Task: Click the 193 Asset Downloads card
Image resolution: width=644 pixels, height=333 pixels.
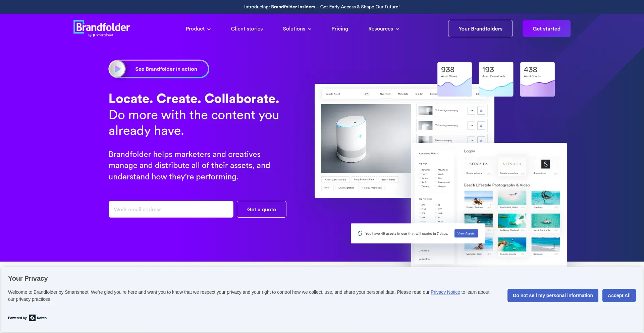Action: 496,79
